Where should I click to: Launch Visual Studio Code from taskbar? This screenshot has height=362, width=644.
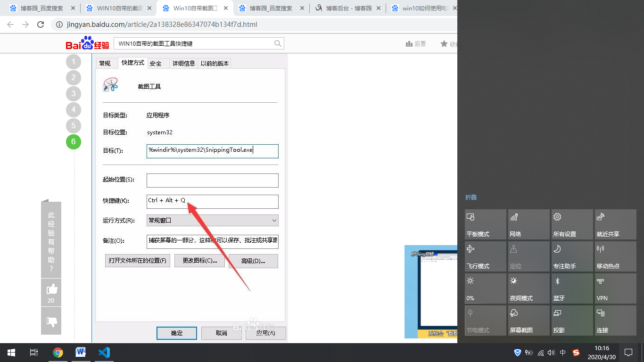104,353
